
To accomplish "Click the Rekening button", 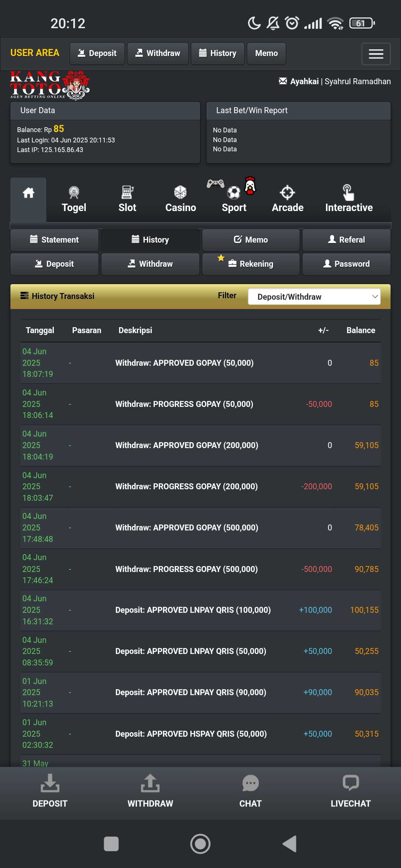I will (x=251, y=264).
